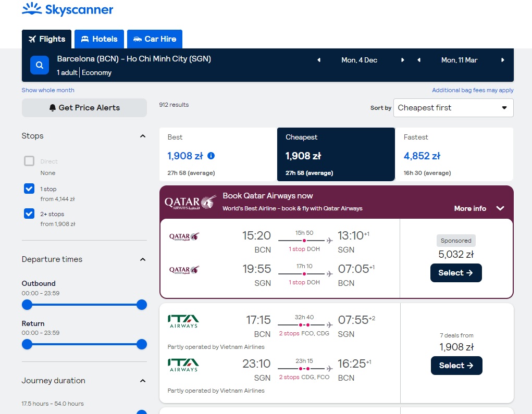
Task: Toggle the Direct flights checkbox
Action: click(x=29, y=161)
